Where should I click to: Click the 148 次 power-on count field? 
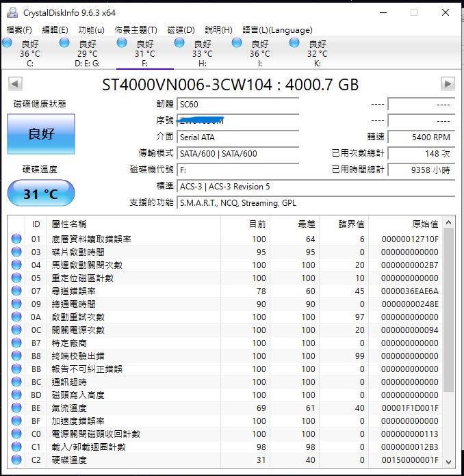pyautogui.click(x=422, y=153)
